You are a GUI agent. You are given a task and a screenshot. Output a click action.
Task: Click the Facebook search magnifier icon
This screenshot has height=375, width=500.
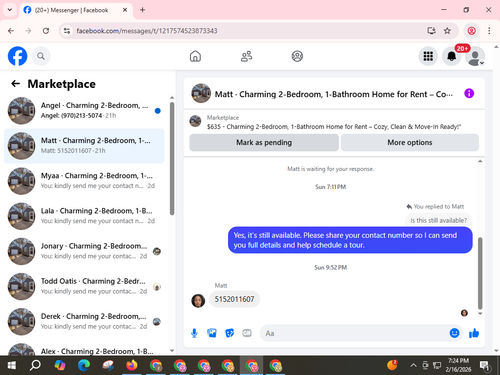41,56
